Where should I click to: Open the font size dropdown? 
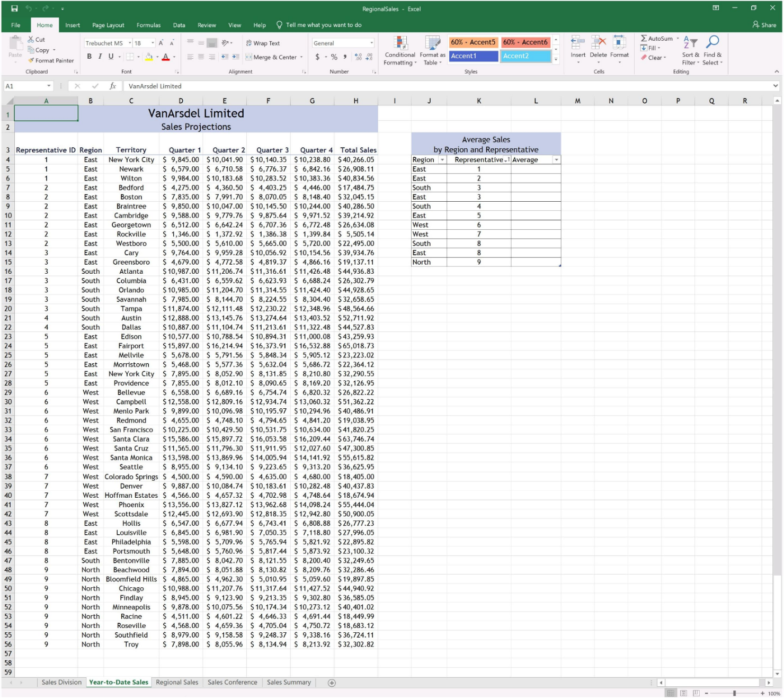pyautogui.click(x=153, y=43)
